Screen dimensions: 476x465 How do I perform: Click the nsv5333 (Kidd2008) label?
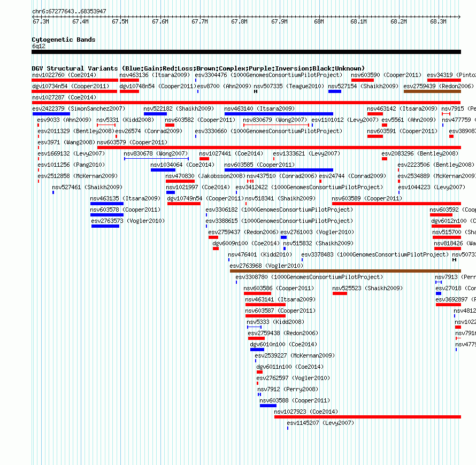275,322
